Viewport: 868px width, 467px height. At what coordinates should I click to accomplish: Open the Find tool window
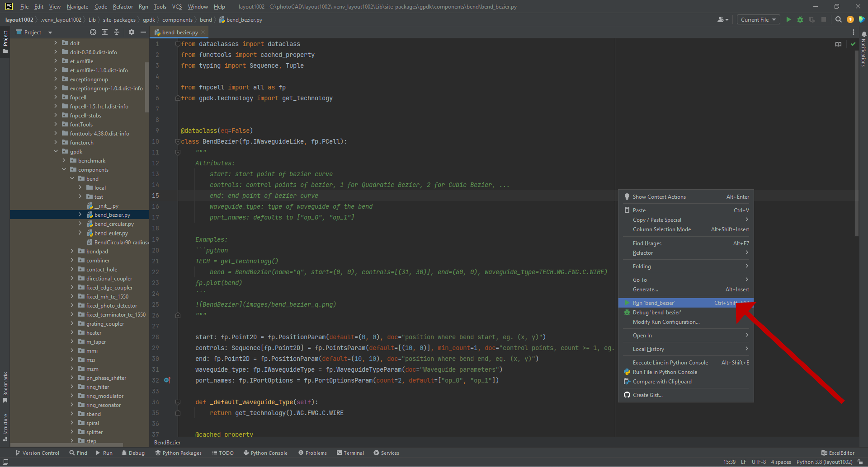(x=78, y=453)
